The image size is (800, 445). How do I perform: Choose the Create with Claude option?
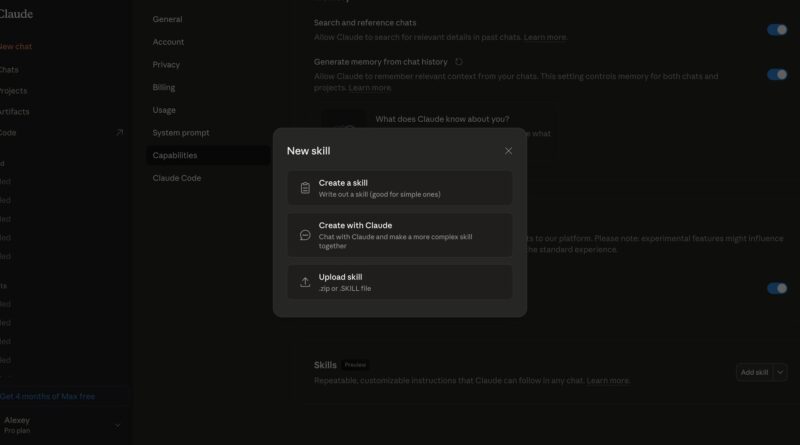pos(400,236)
